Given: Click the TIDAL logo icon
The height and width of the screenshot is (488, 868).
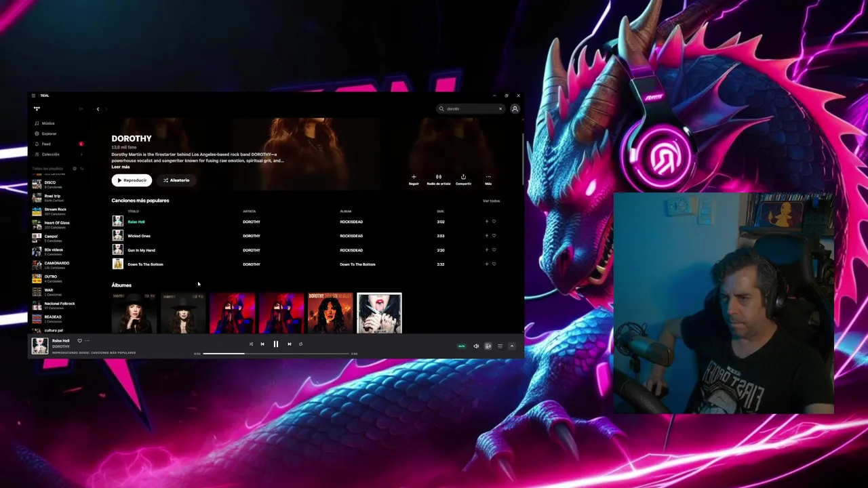Looking at the screenshot, I should (37, 108).
